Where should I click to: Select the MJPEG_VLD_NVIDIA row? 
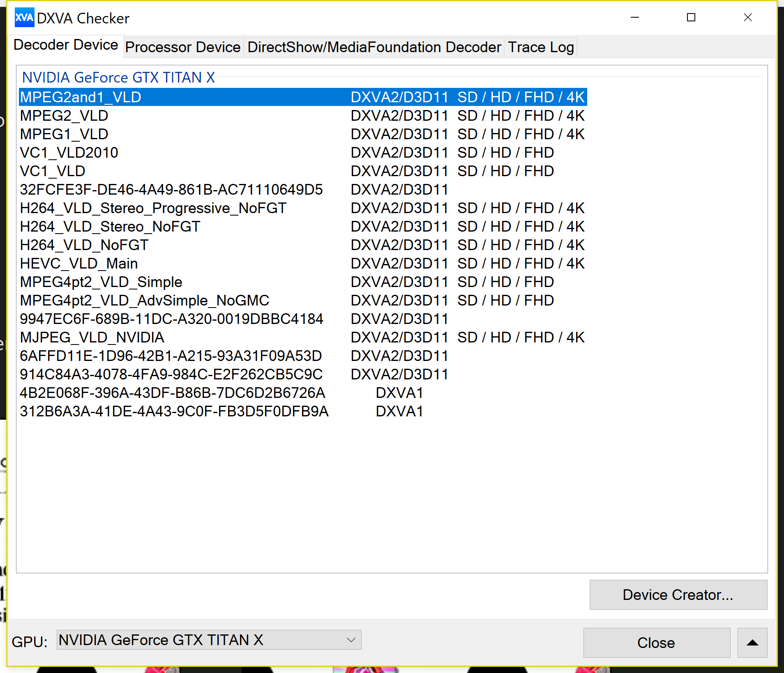point(303,338)
